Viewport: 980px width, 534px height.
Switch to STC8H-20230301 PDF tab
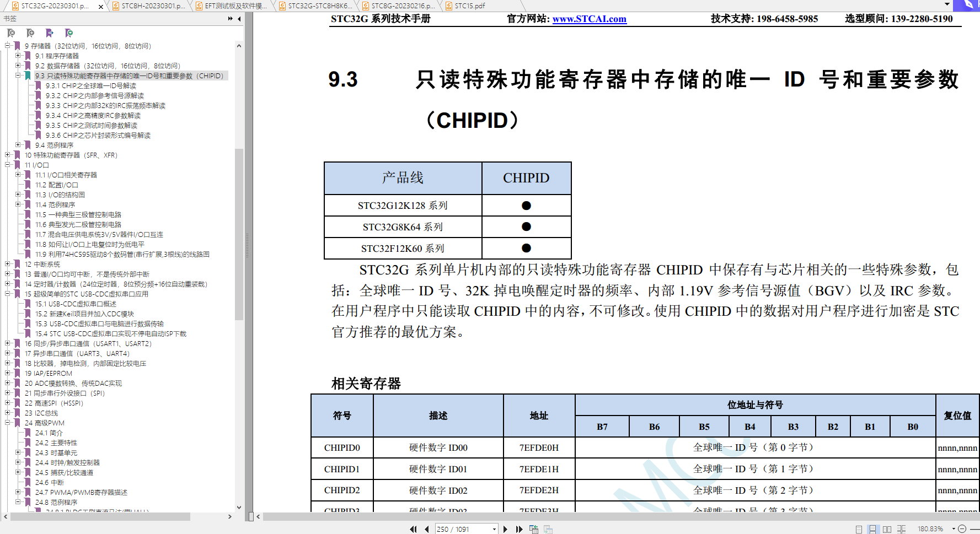(149, 6)
